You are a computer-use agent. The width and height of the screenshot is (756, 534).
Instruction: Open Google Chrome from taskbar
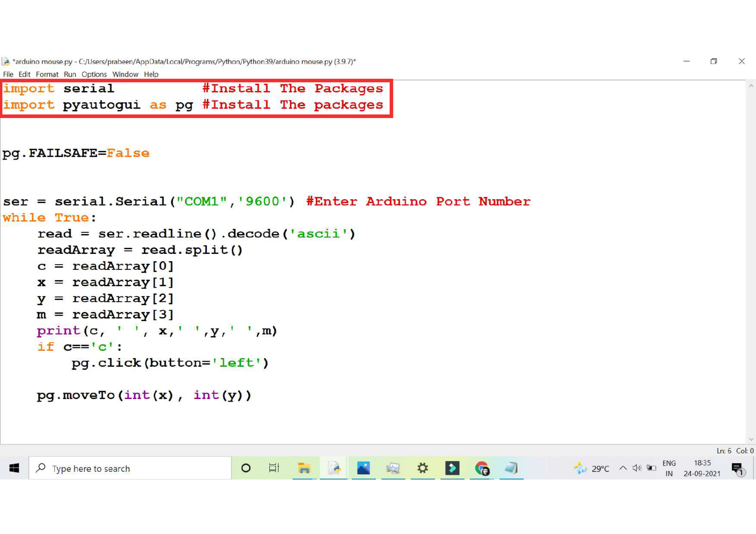click(x=482, y=468)
